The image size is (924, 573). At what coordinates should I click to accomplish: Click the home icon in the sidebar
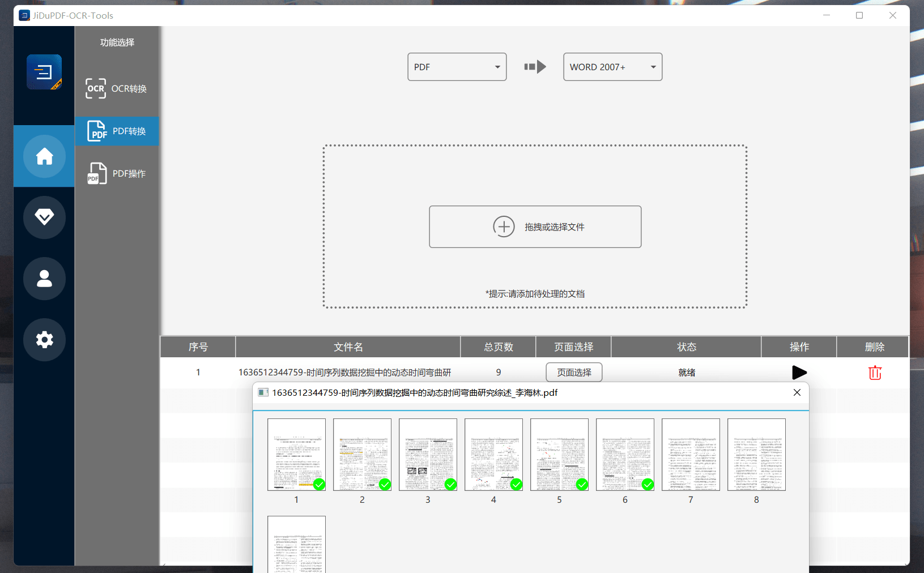(44, 156)
